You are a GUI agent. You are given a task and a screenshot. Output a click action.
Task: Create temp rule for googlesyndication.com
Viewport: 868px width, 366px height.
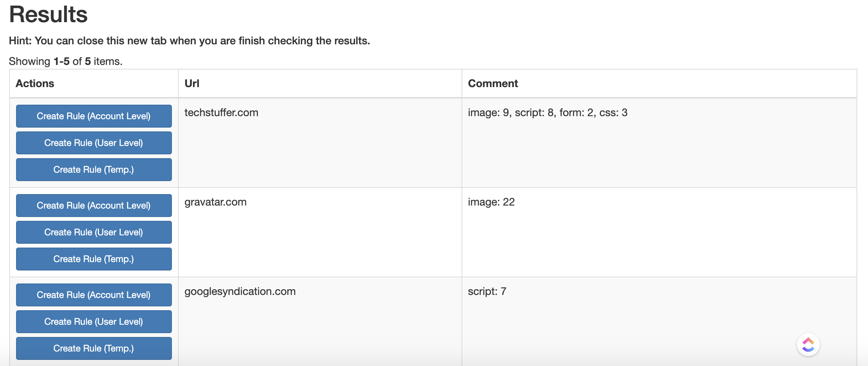tap(94, 348)
